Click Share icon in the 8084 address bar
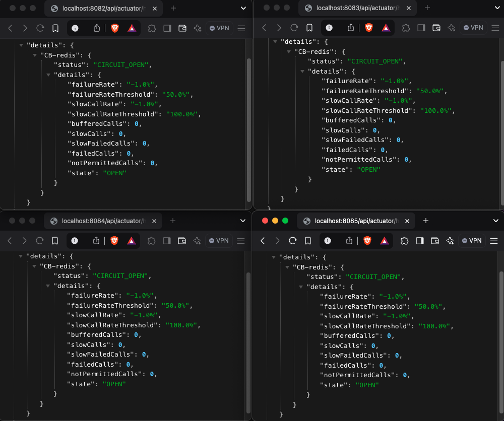 point(97,241)
